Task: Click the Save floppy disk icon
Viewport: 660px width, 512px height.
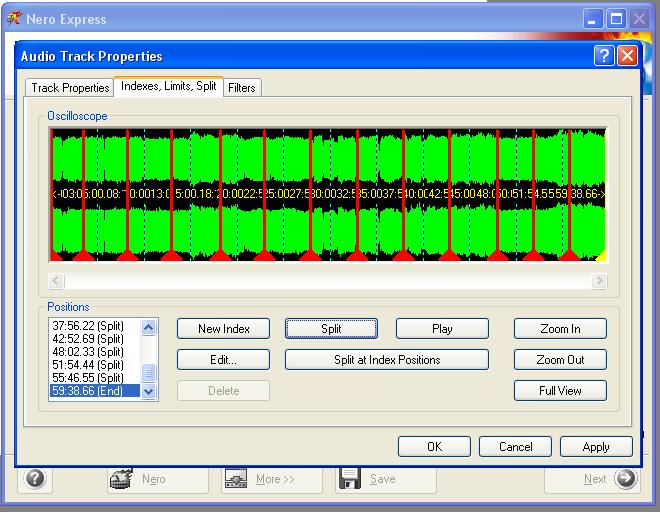Action: click(x=350, y=478)
